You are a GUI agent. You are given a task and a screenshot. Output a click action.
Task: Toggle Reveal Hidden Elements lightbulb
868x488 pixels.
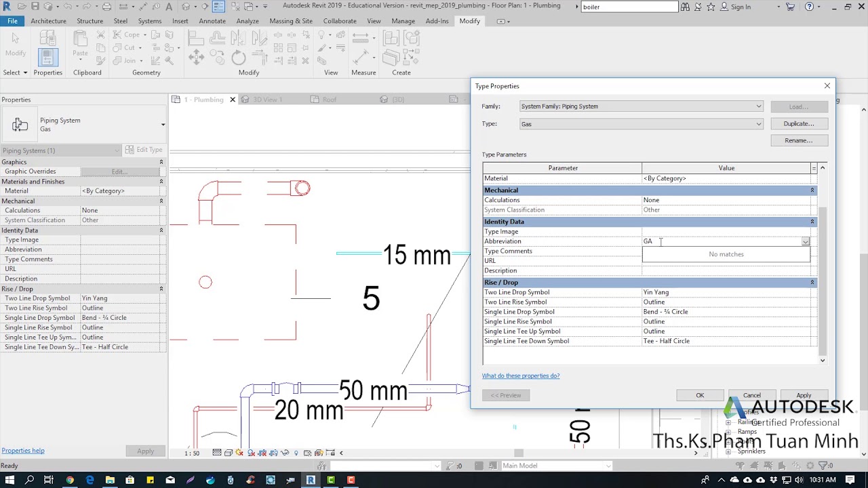[x=296, y=453]
